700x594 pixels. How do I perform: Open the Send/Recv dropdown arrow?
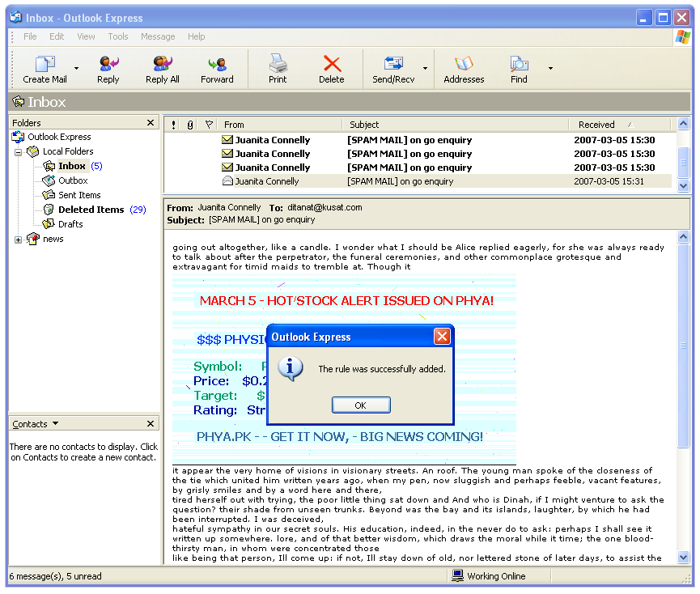click(425, 68)
